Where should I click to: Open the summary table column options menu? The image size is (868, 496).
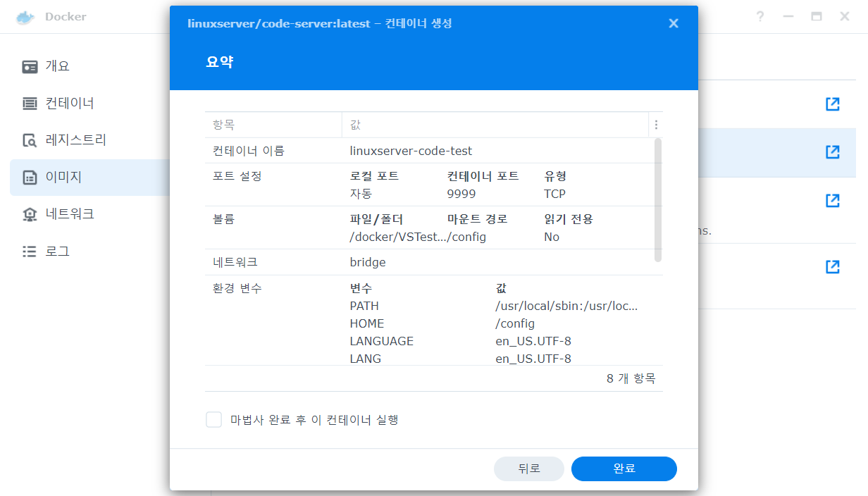pos(656,125)
